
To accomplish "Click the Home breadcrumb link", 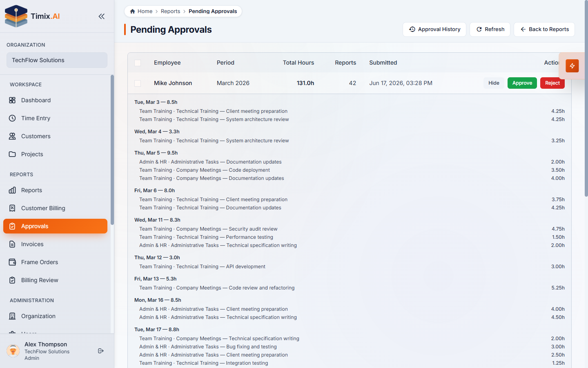I will click(x=141, y=11).
